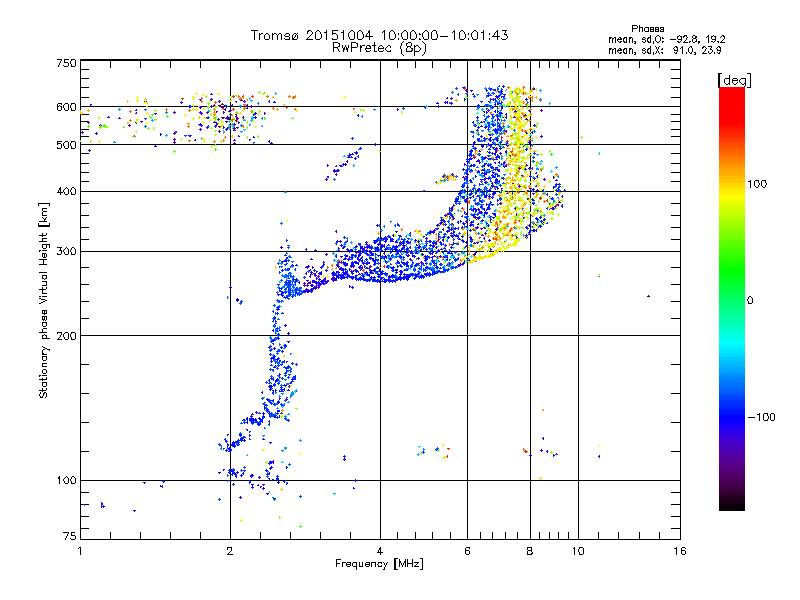Click the "[deg]" colorbar unit label
This screenshot has width=800, height=600.
coord(734,80)
